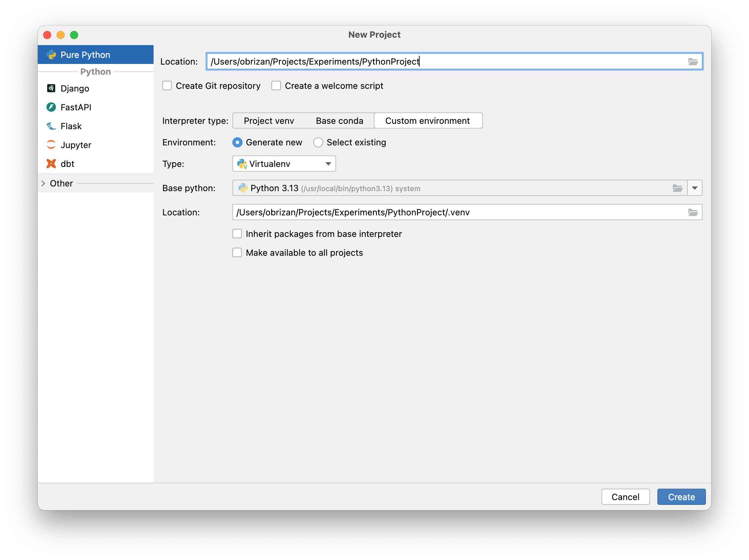This screenshot has height=560, width=749.
Task: Click the Pure Python icon in sidebar
Action: click(51, 55)
